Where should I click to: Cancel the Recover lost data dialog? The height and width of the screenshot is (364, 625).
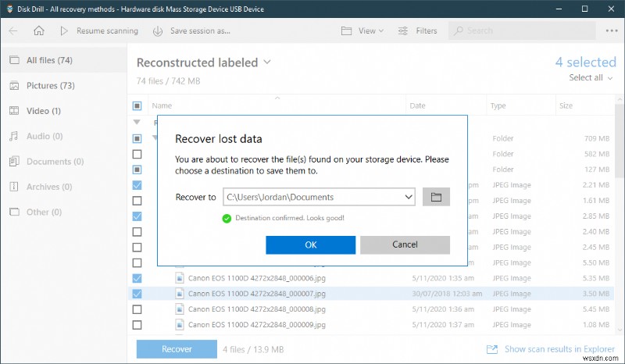click(x=405, y=244)
